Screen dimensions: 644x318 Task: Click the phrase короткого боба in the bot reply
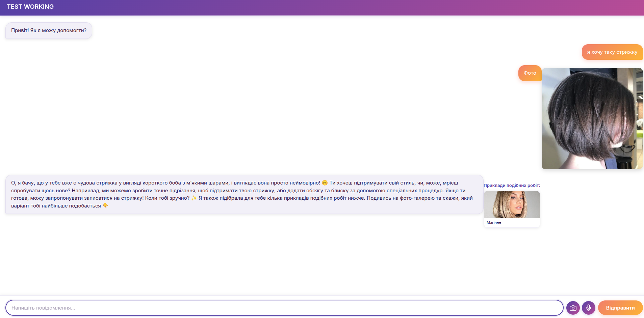162,183
